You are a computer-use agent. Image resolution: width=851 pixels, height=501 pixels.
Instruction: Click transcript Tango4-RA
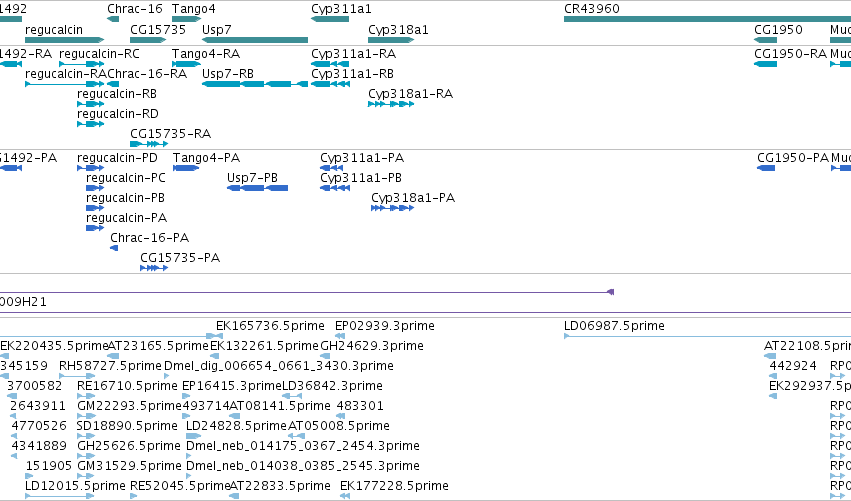206,54
